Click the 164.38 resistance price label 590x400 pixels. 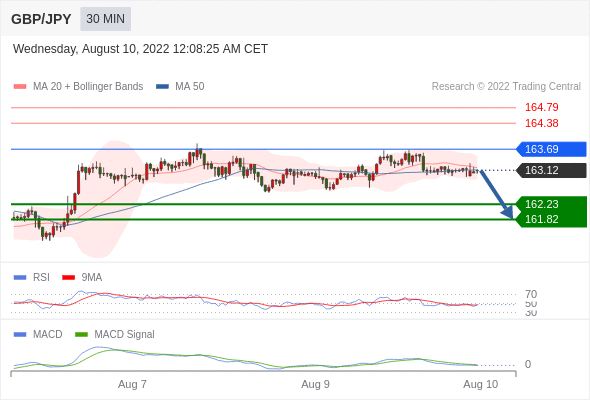[x=541, y=123]
